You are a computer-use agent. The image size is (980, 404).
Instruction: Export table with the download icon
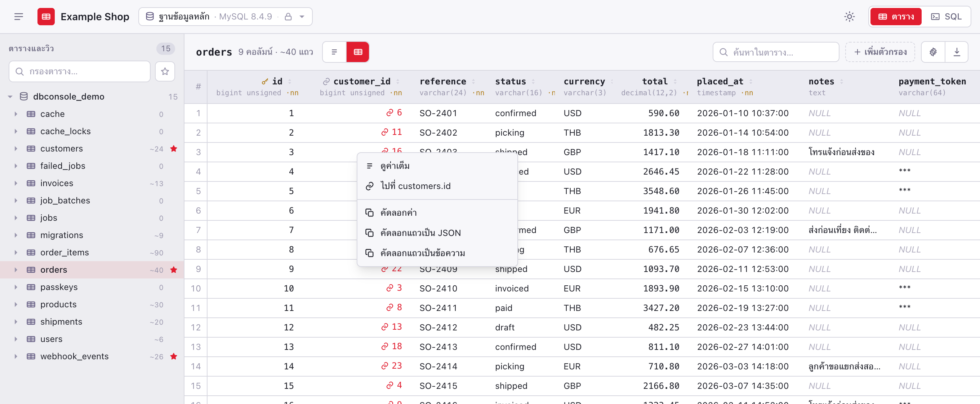click(957, 52)
